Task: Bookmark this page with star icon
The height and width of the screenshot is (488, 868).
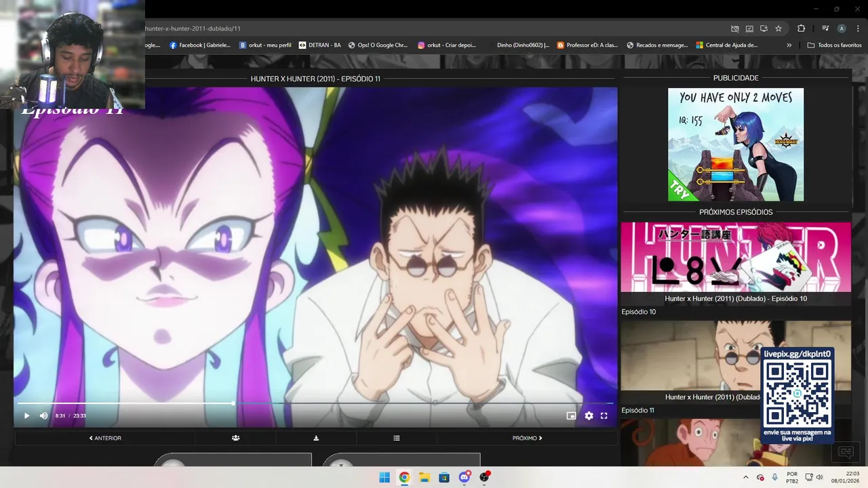Action: pos(778,28)
